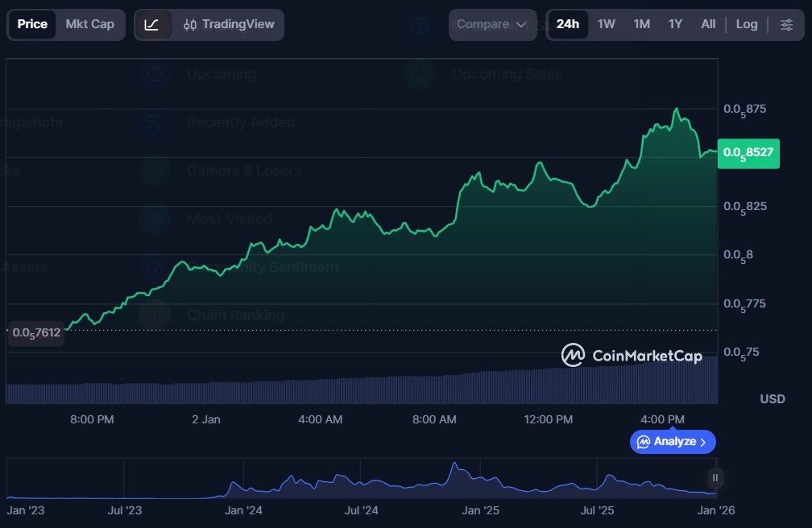Toggle the Log scale option
Screen dimensions: 812x528
coord(746,24)
